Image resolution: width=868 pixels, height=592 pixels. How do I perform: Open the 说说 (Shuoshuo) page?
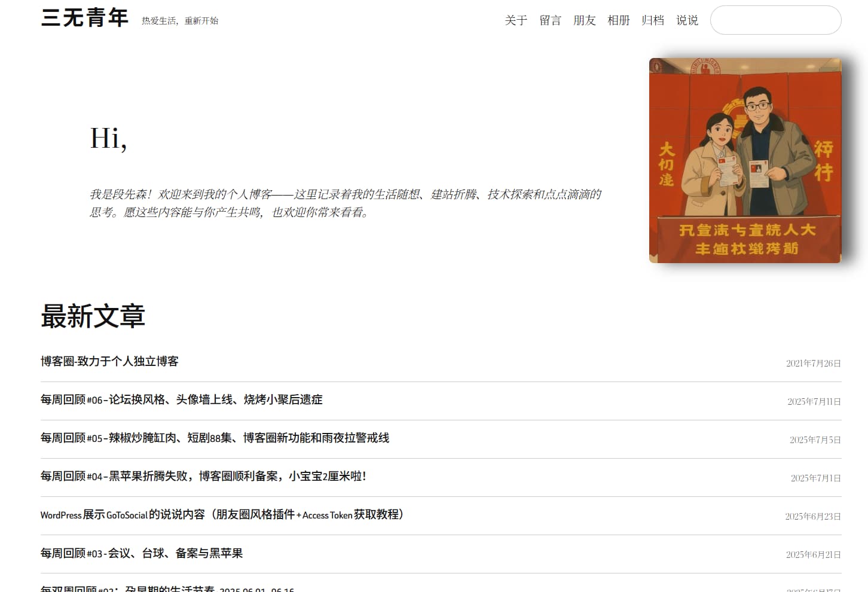click(687, 20)
